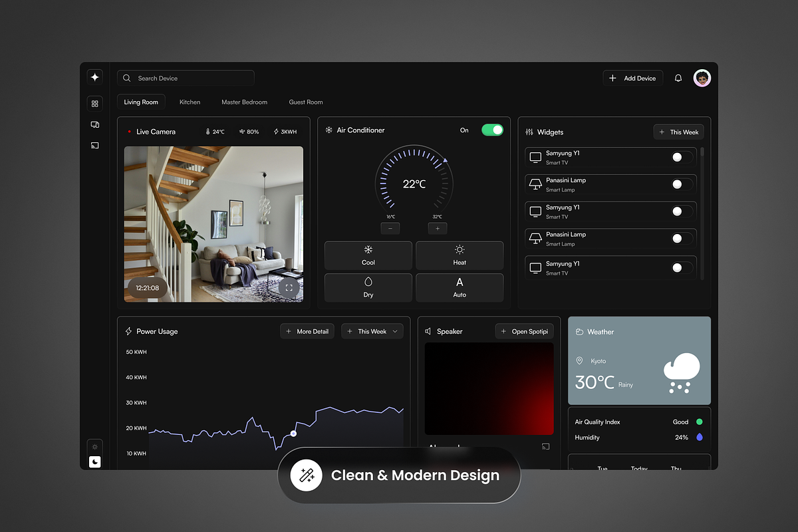Open This Week selector in Widgets panel

tap(678, 132)
